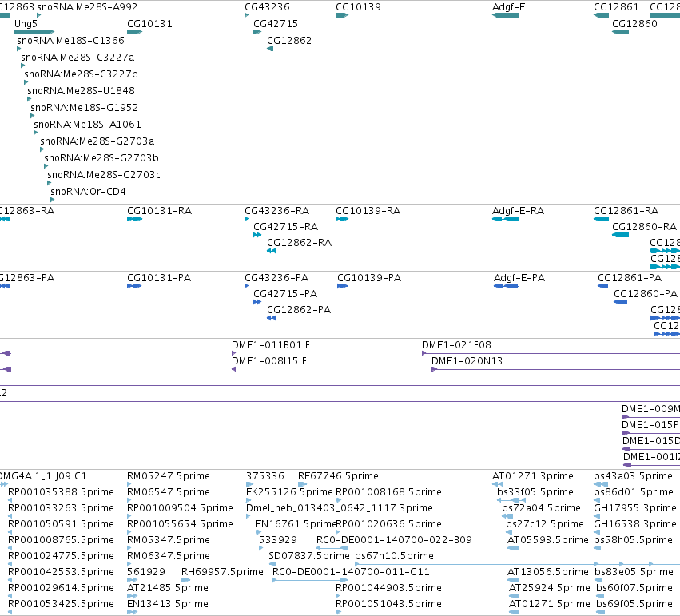Click snoRNA:Me28S-U1848 label
This screenshot has width=680, height=616.
[x=81, y=91]
